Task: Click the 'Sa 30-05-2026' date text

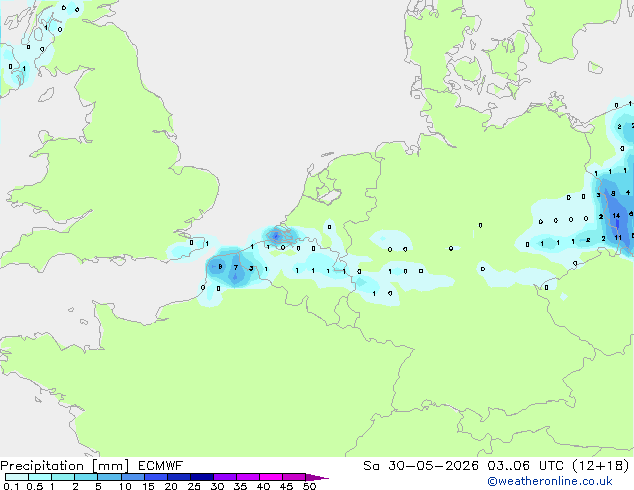Action: click(x=421, y=466)
